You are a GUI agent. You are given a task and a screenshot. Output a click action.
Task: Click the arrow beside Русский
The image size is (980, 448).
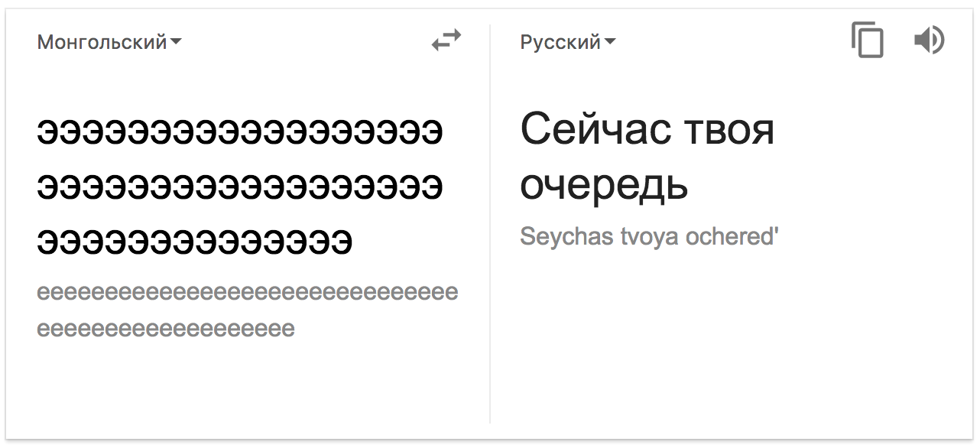click(x=610, y=42)
